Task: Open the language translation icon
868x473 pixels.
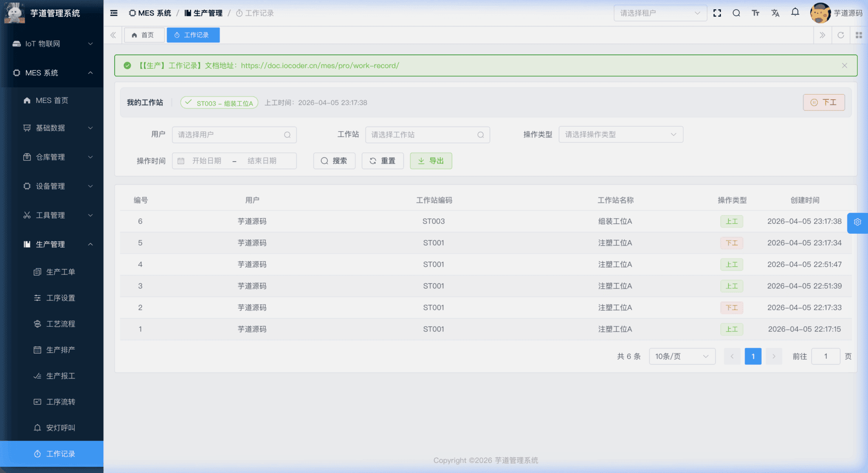Action: 775,13
